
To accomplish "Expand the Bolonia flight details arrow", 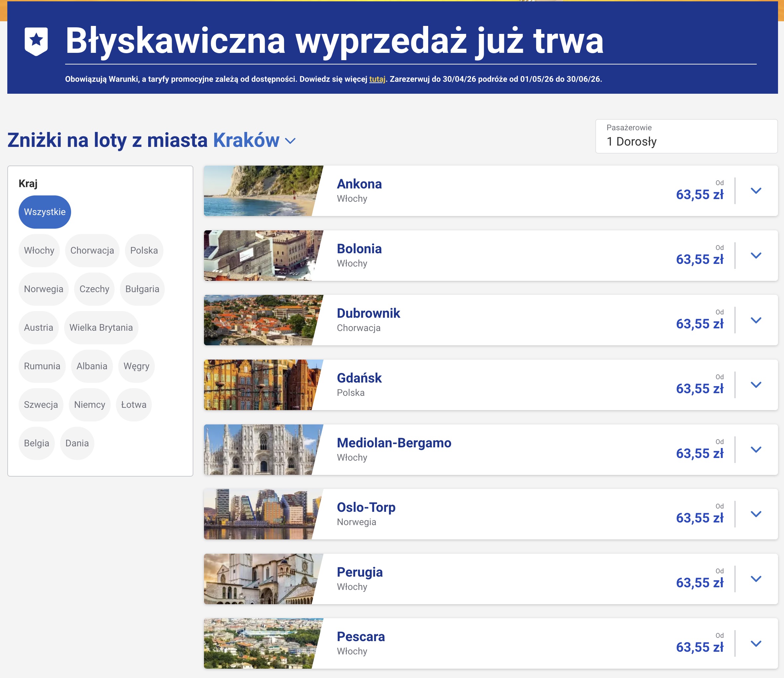I will [x=756, y=256].
